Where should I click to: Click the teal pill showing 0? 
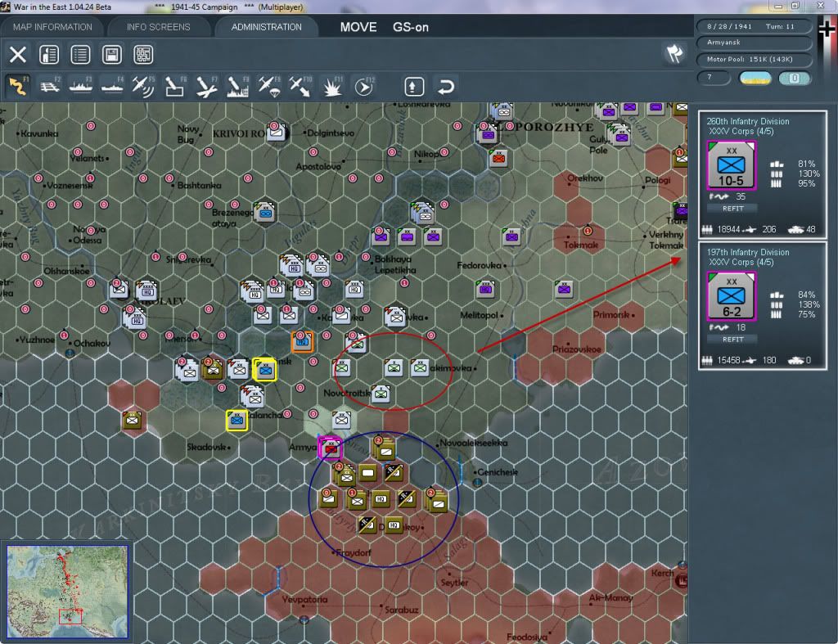(794, 78)
